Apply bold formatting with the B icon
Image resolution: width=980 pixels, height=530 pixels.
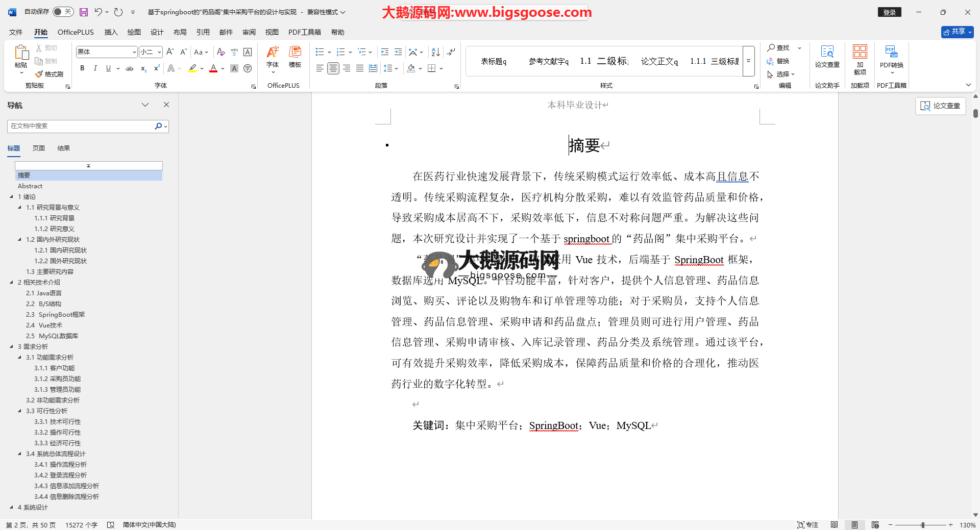click(82, 68)
